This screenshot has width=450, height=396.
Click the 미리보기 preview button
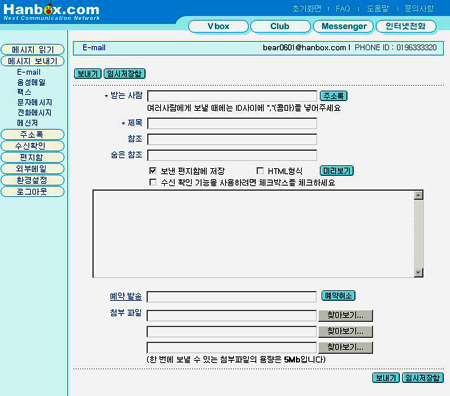337,171
